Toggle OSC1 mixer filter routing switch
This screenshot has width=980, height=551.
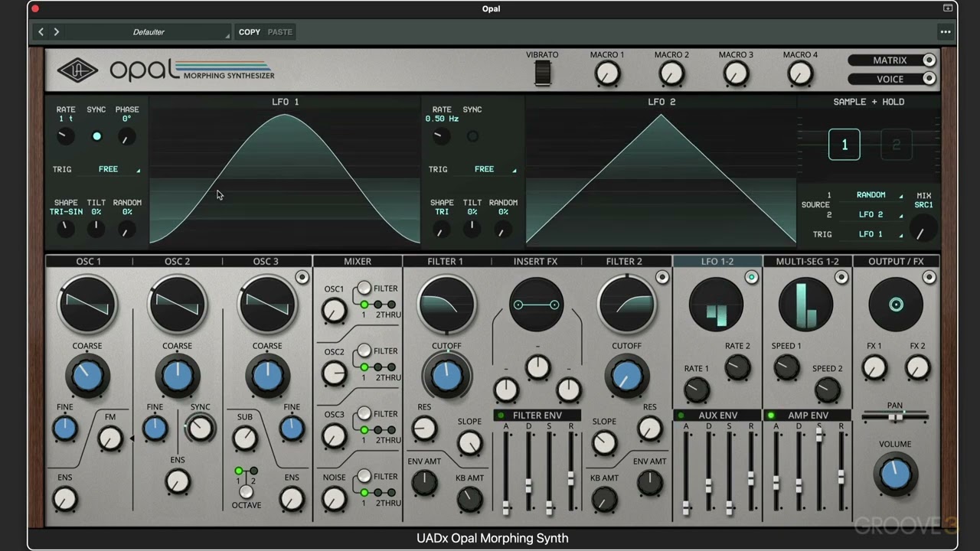coord(365,289)
